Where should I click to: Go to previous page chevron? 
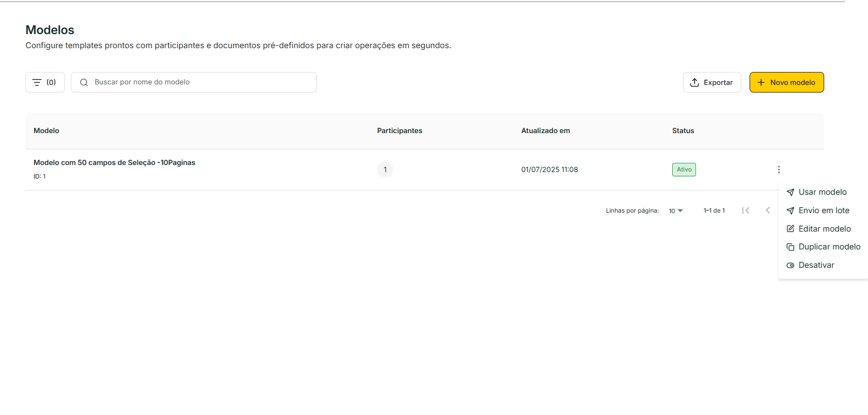767,210
